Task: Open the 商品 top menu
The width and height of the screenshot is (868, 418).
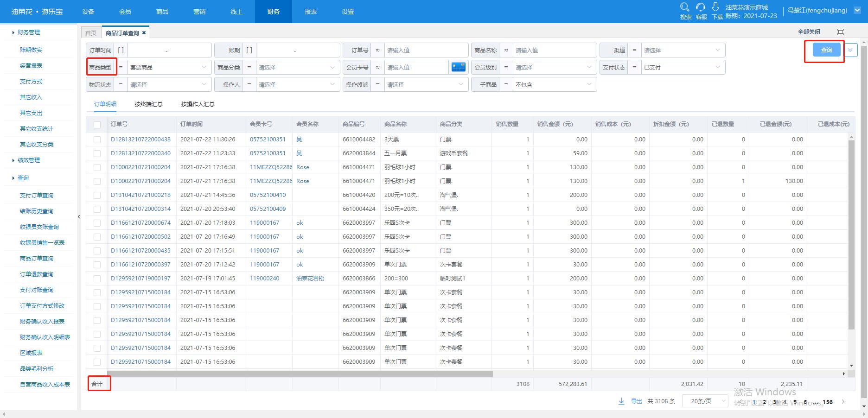Action: (x=162, y=12)
